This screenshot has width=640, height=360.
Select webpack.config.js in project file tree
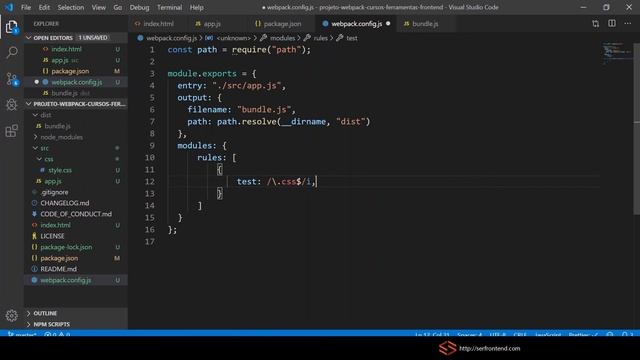click(x=76, y=280)
